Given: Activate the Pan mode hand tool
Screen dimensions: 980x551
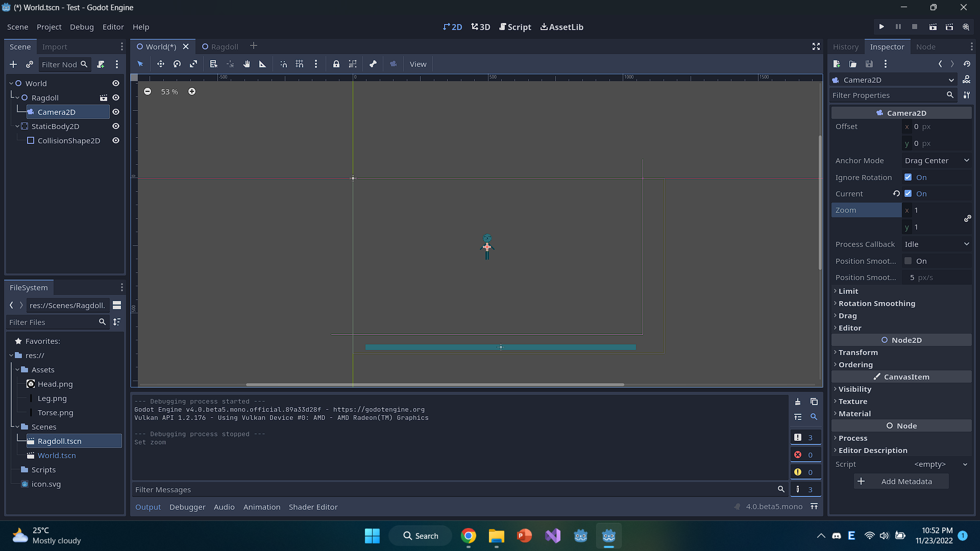Looking at the screenshot, I should click(x=247, y=64).
